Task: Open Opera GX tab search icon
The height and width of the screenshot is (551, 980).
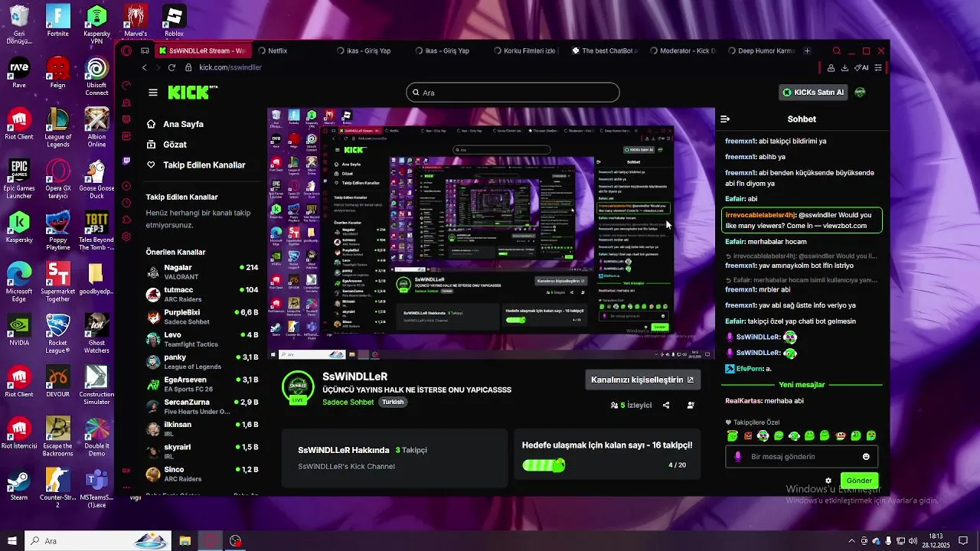Action: pyautogui.click(x=837, y=51)
